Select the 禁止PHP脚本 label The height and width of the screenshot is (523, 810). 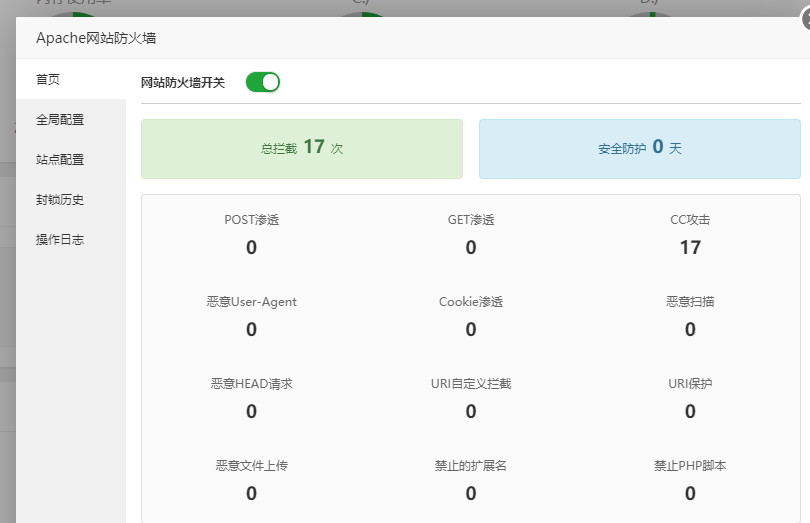(690, 466)
